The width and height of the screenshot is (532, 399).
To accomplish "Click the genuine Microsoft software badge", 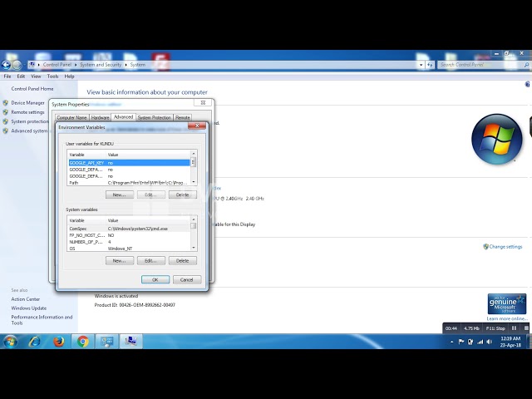I will point(507,304).
